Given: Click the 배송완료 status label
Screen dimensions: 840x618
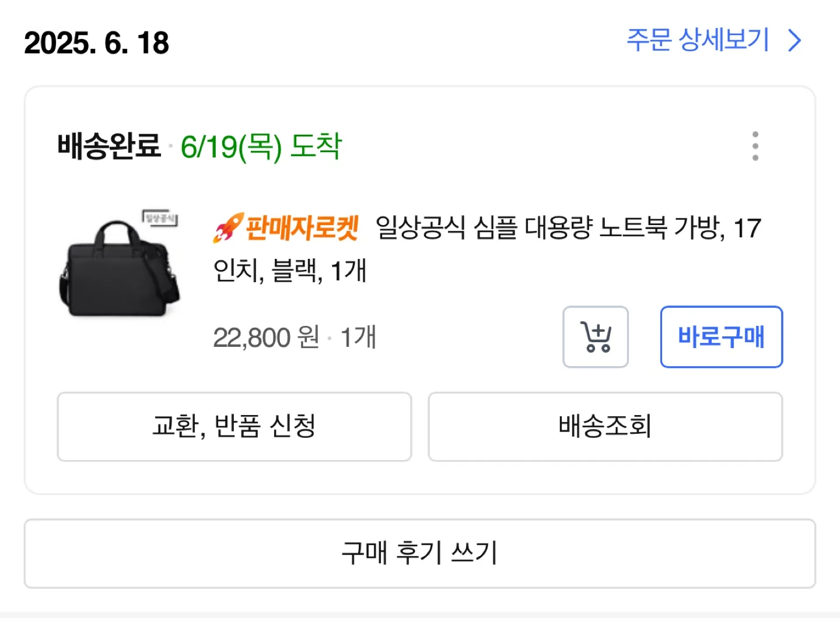Looking at the screenshot, I should coord(109,146).
